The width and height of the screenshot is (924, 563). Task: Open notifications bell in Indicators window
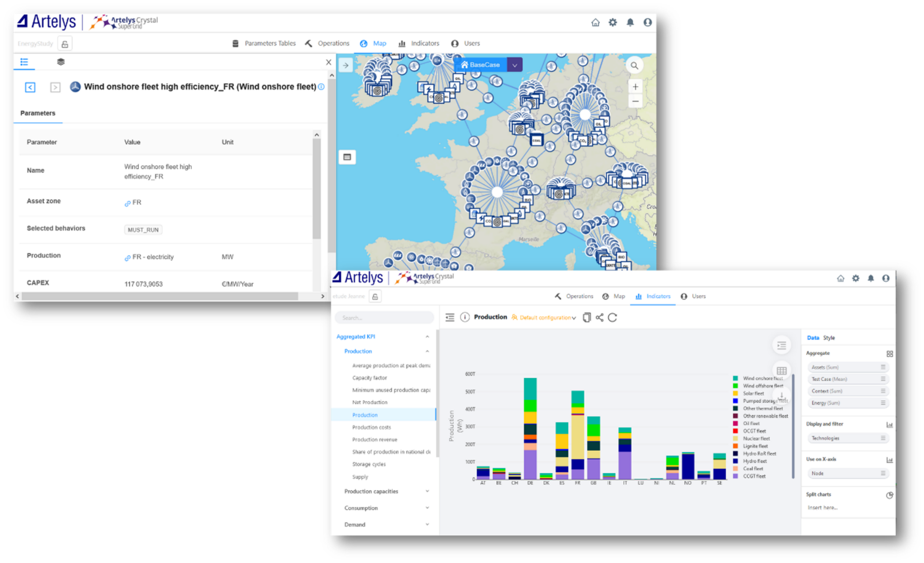pos(871,278)
